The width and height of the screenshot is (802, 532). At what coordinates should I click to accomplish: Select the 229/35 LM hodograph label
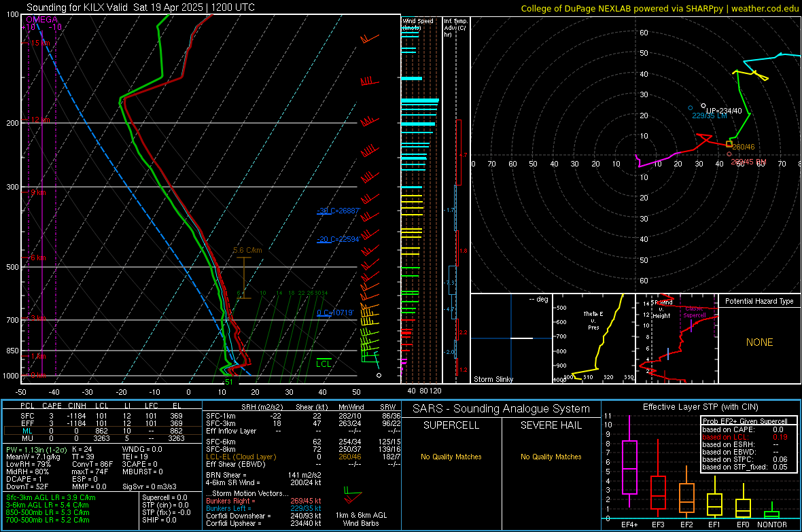coord(710,116)
